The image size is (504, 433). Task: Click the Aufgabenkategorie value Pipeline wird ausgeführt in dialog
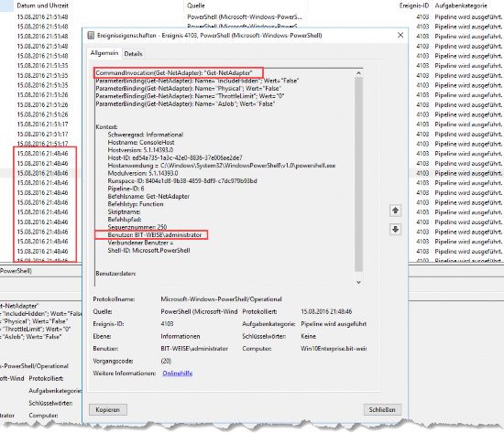click(334, 324)
